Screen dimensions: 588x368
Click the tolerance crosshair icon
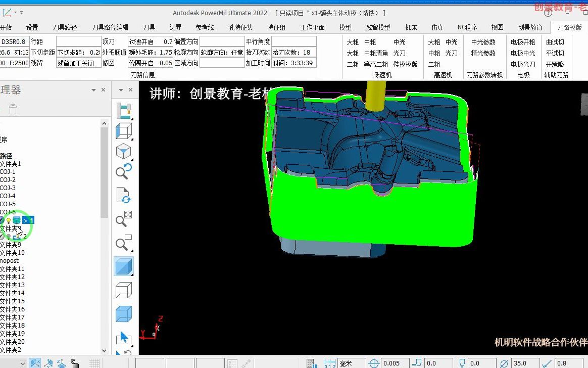click(374, 363)
